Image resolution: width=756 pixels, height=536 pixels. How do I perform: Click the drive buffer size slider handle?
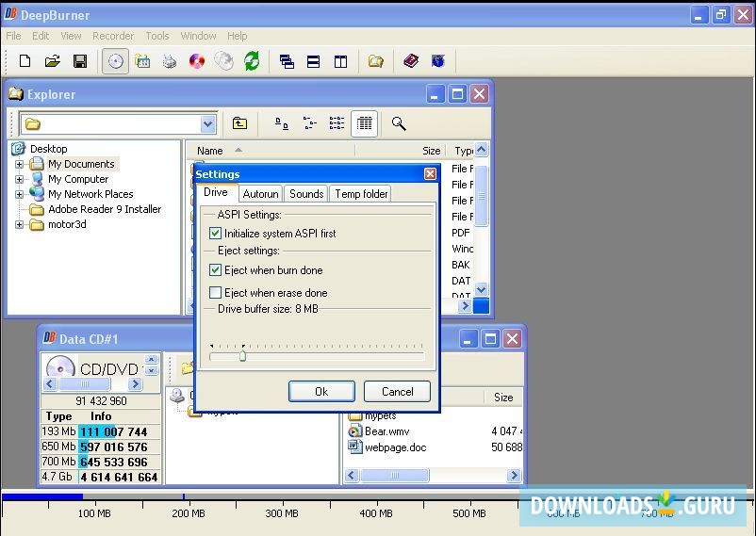(x=242, y=356)
